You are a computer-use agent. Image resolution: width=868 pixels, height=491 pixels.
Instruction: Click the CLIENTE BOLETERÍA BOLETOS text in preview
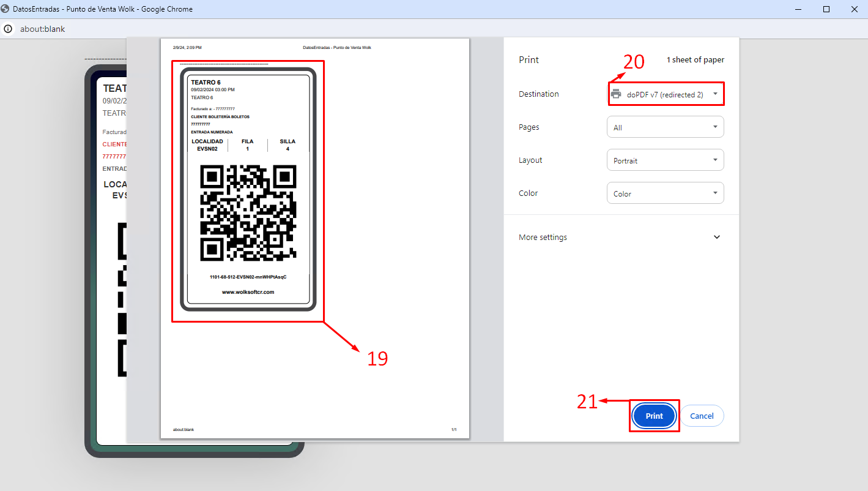pyautogui.click(x=220, y=116)
